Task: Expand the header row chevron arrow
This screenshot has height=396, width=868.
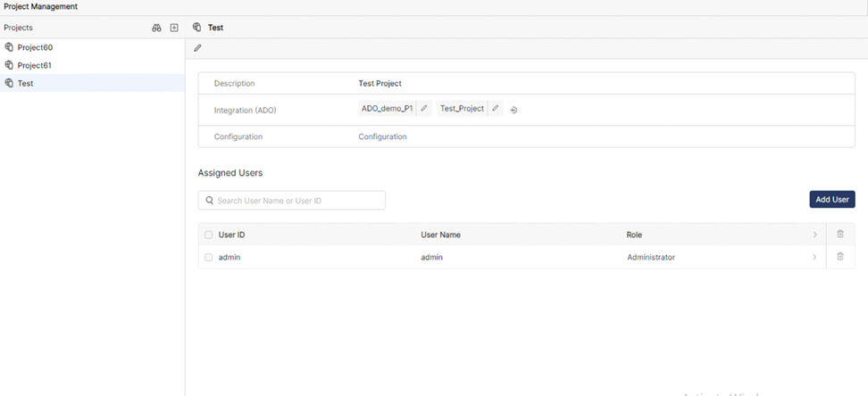Action: click(x=814, y=235)
